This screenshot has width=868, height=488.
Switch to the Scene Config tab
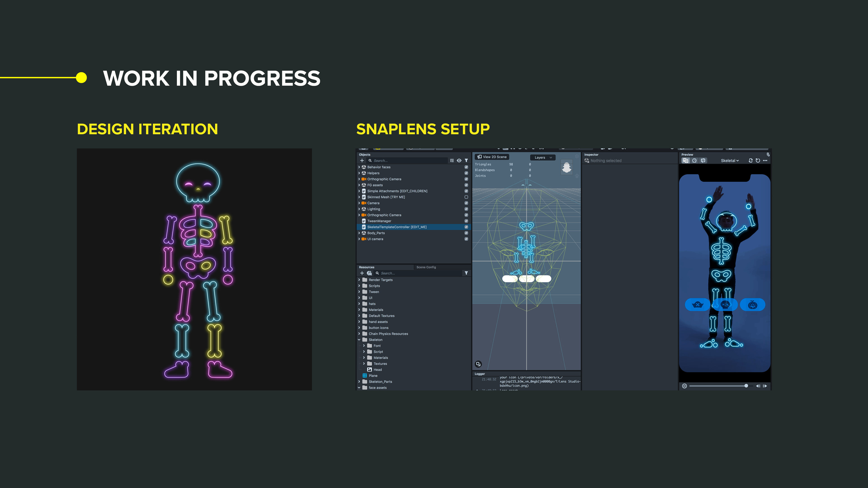point(426,267)
